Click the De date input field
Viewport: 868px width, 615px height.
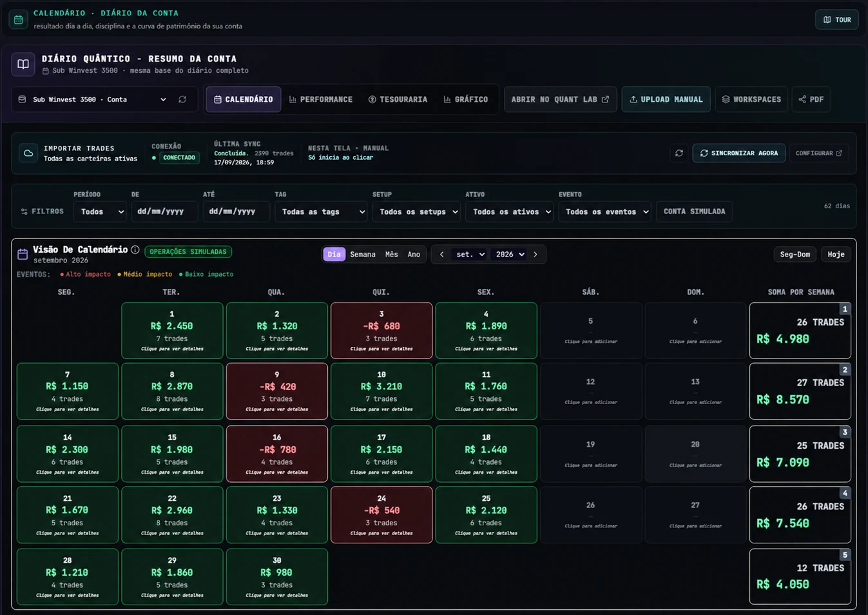point(164,211)
